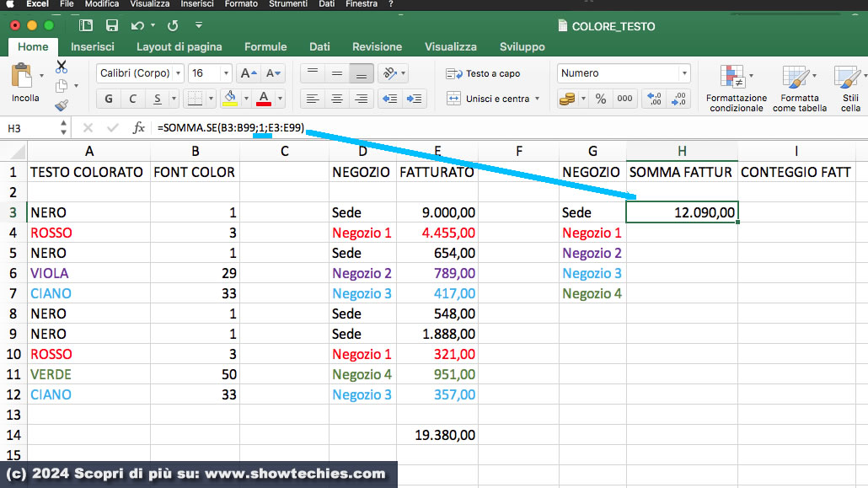Open the Numero number format dropdown
This screenshot has height=488, width=868.
coord(684,73)
